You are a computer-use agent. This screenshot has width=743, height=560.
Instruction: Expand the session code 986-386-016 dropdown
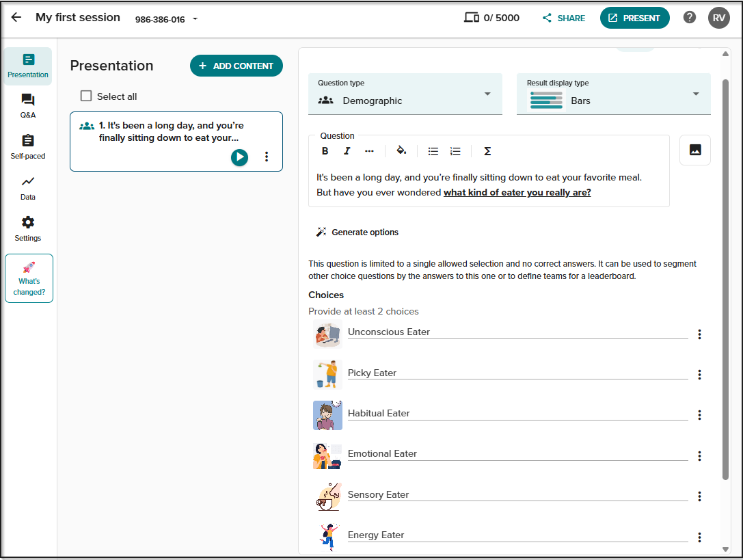pyautogui.click(x=195, y=19)
